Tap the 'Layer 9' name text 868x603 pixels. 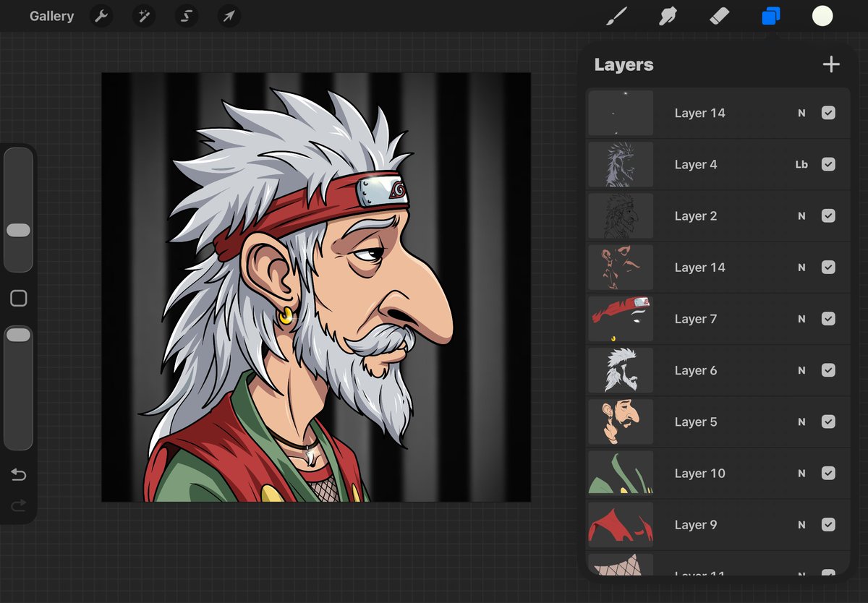click(x=696, y=524)
